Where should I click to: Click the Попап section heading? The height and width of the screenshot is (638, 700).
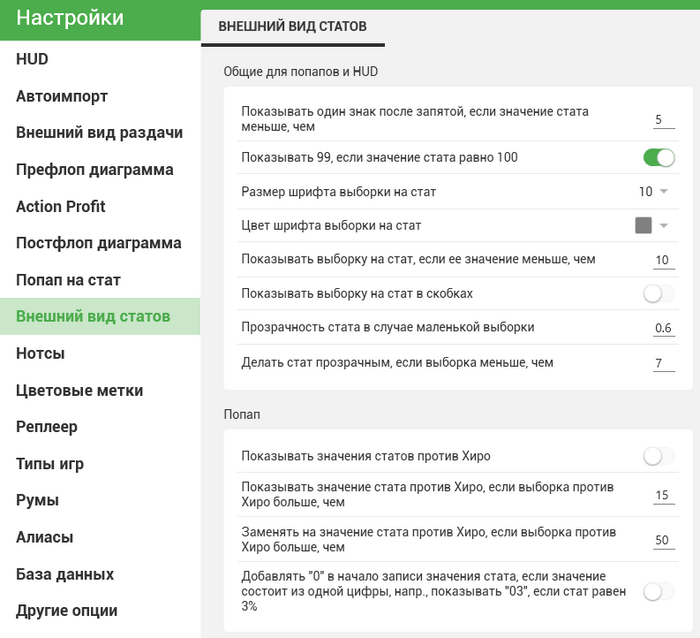(242, 414)
